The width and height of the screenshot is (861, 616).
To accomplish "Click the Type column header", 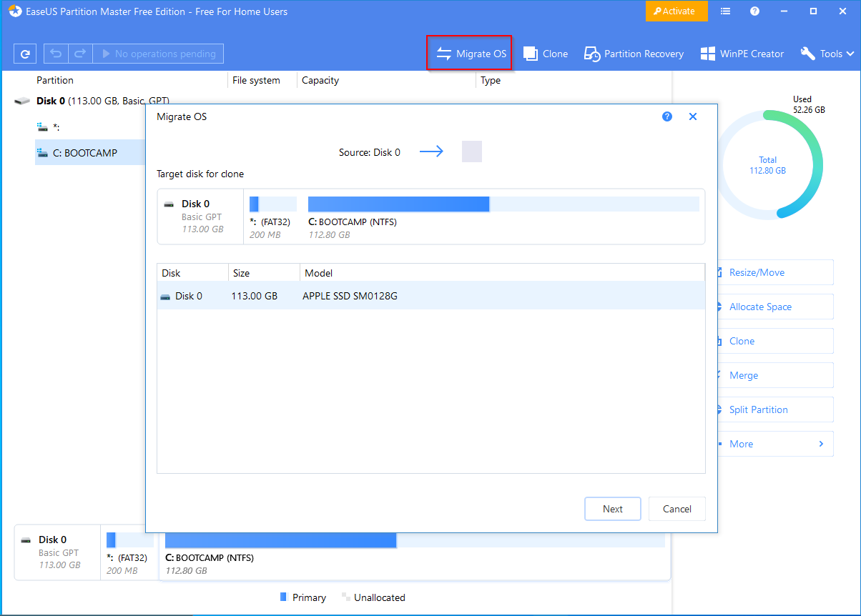I will 491,80.
